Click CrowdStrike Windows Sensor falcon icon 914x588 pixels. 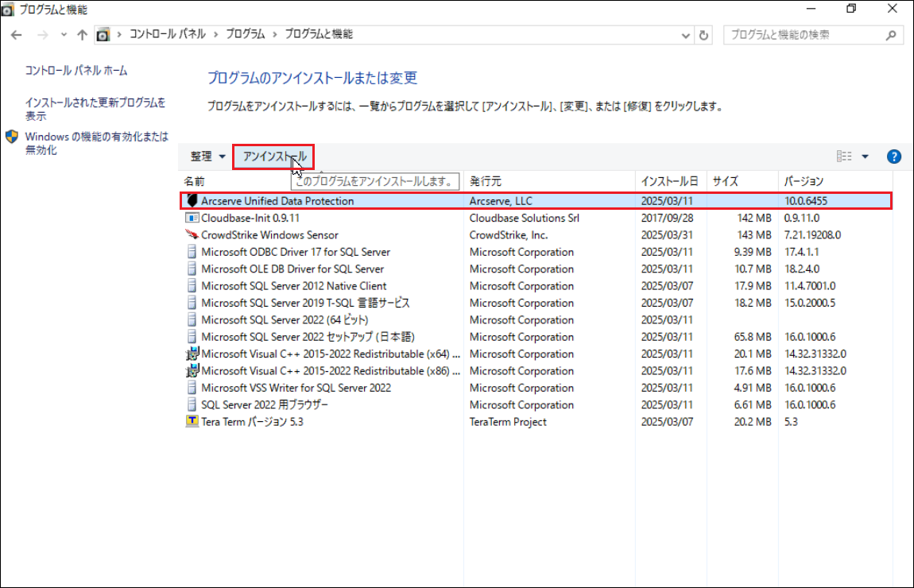coord(192,234)
